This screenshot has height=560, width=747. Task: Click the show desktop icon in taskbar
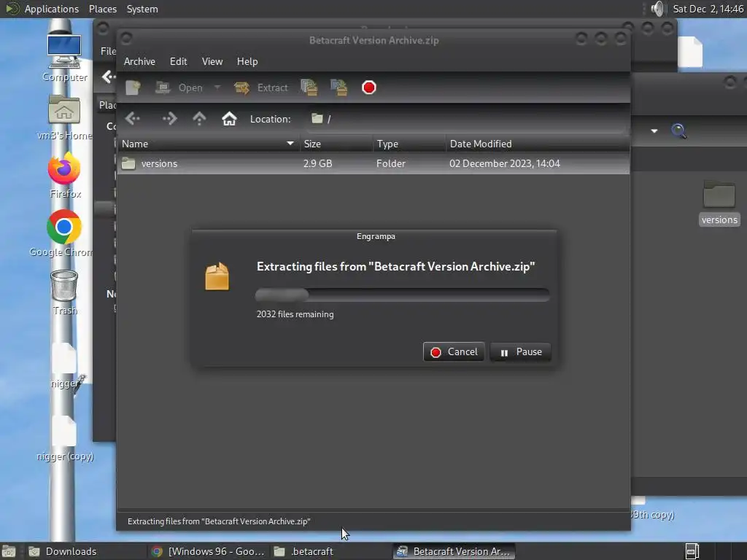[9, 551]
